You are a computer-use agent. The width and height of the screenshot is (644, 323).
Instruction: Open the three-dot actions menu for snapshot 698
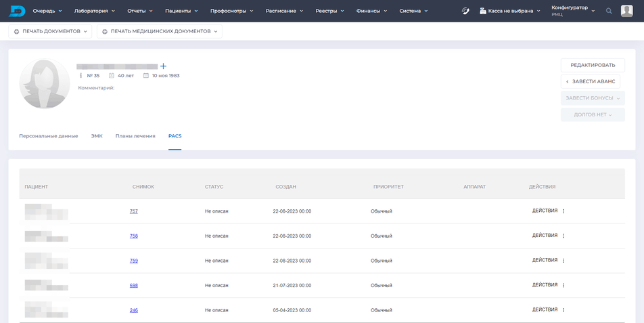pyautogui.click(x=563, y=285)
